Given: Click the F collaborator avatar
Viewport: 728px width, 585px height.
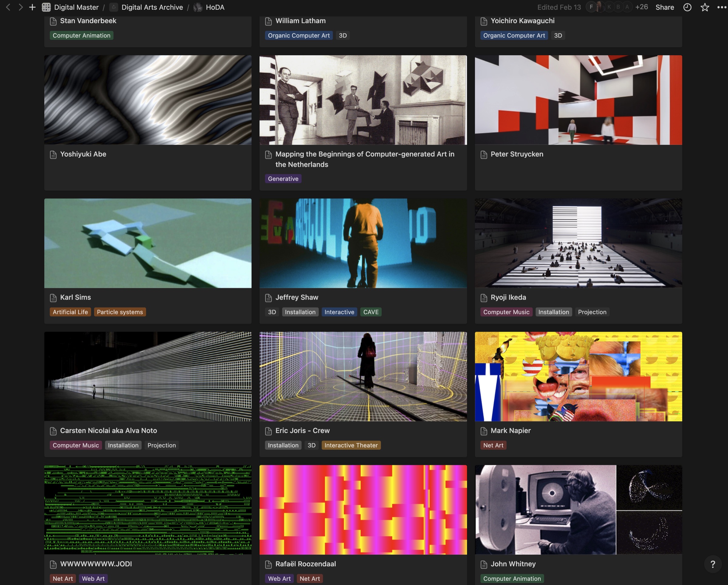Looking at the screenshot, I should pyautogui.click(x=591, y=7).
